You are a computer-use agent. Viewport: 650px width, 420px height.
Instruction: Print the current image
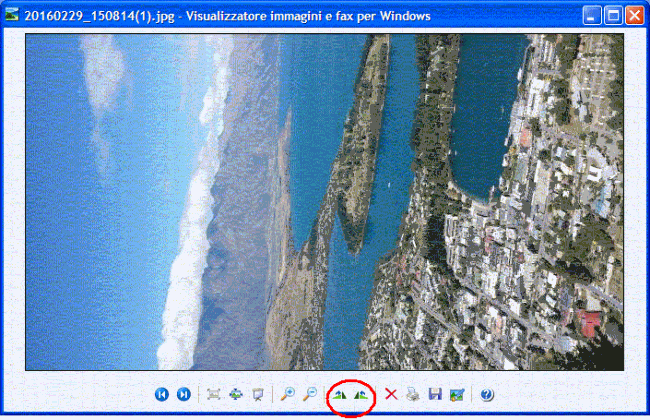click(413, 395)
